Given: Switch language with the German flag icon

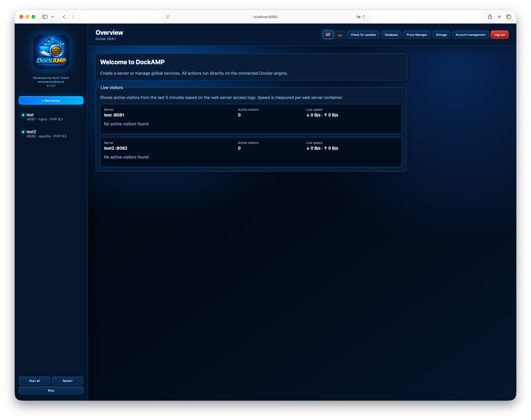Looking at the screenshot, I should [340, 35].
